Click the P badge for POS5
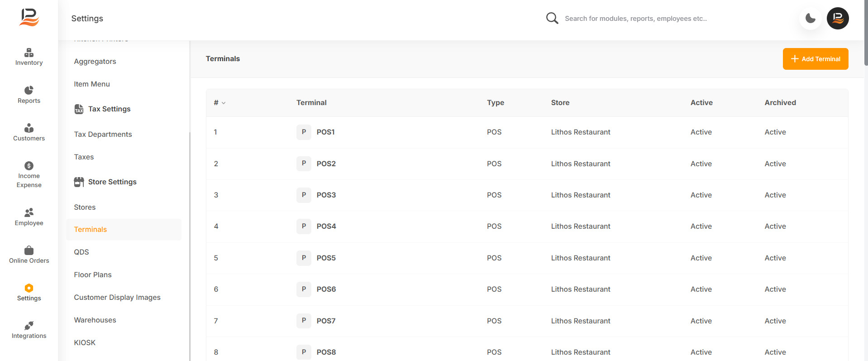The height and width of the screenshot is (361, 868). [x=304, y=258]
